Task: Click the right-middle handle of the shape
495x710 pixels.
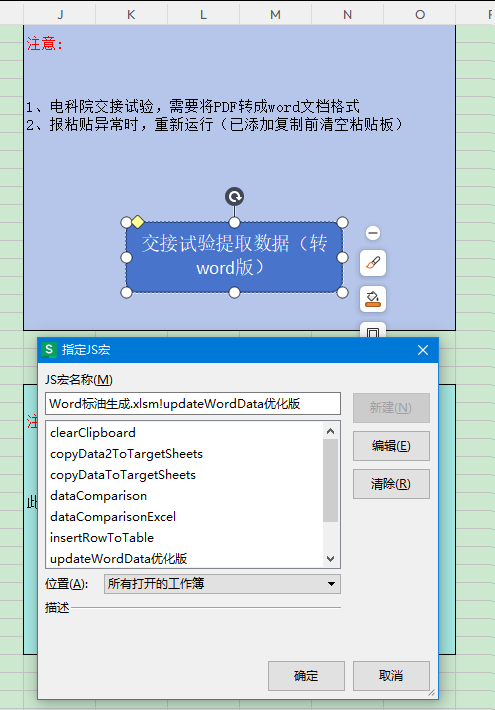Action: coord(342,257)
